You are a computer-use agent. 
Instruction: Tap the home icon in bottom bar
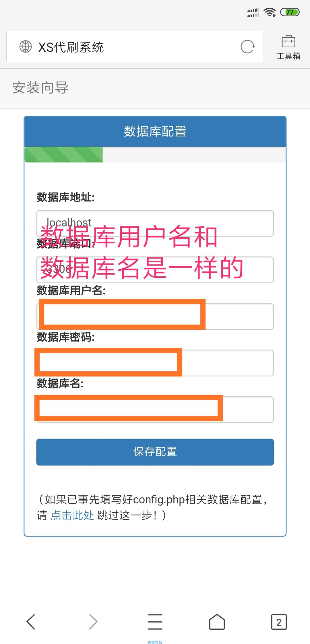[x=217, y=622]
